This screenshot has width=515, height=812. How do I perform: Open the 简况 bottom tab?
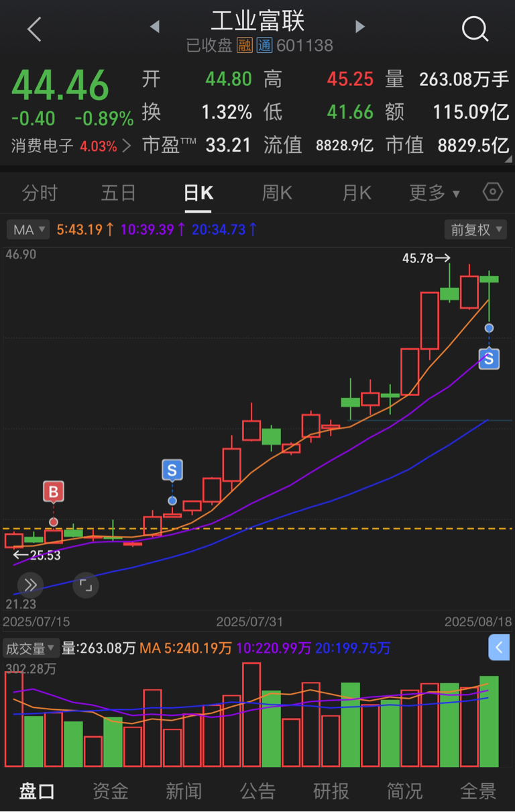click(405, 791)
